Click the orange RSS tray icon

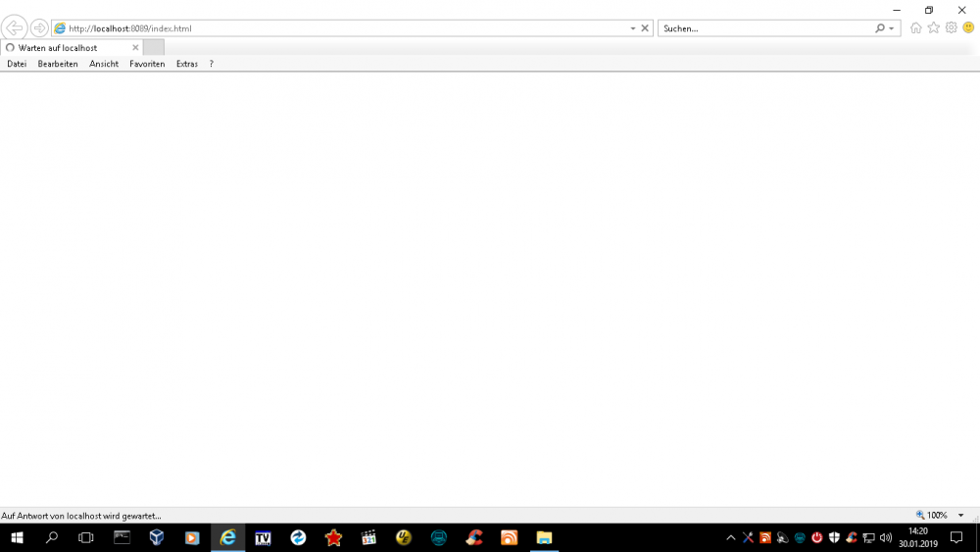point(765,537)
